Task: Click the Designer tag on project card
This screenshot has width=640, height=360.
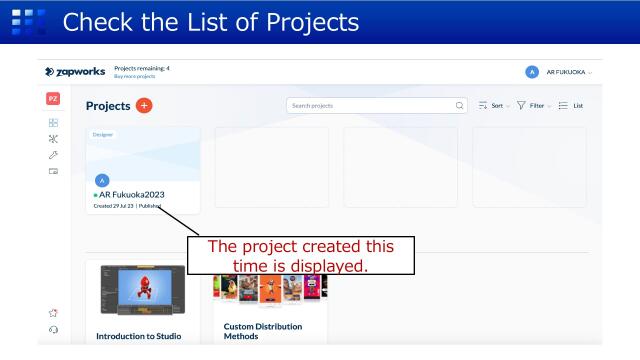Action: (102, 135)
